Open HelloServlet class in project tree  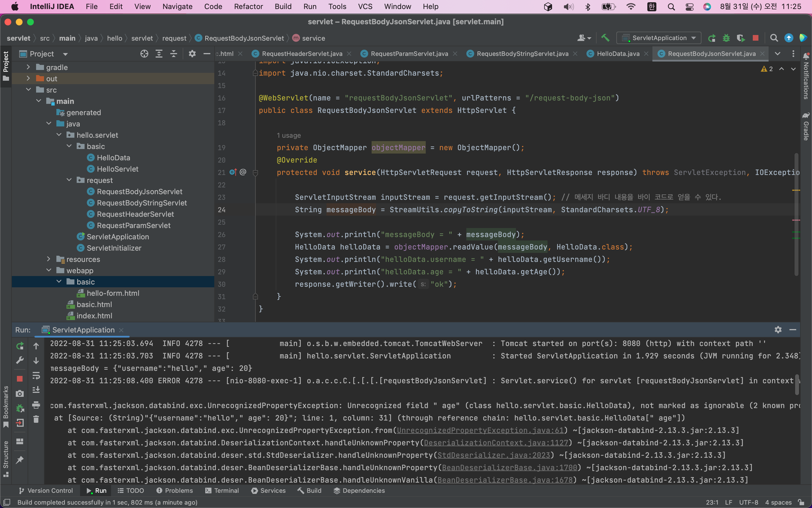click(x=118, y=169)
